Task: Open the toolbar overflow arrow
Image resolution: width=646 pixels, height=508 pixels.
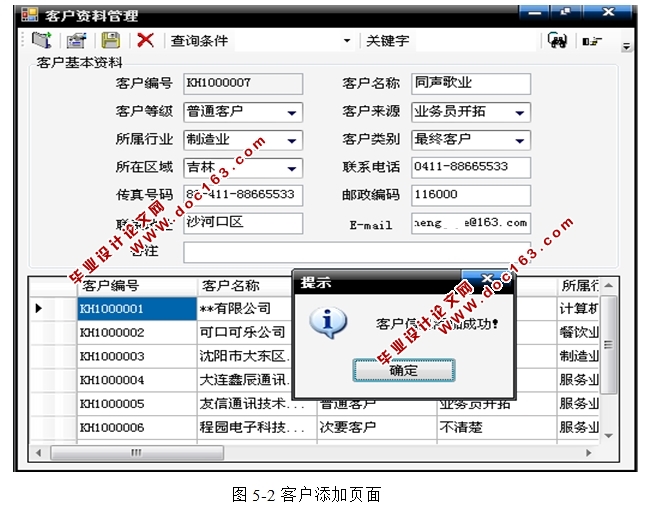Action: (626, 46)
